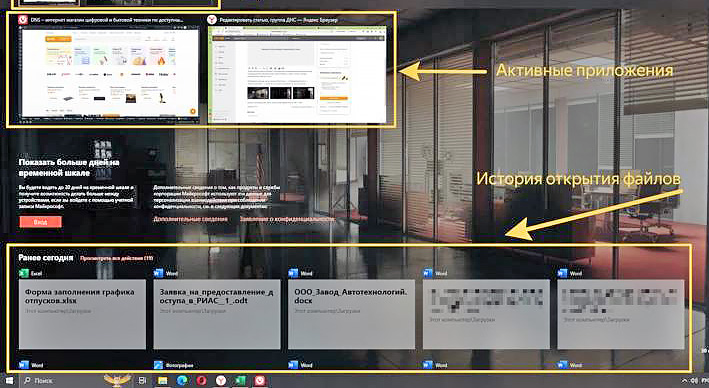Open the Заявление о конфиденциальности link
This screenshot has height=388, width=709.
[288, 219]
